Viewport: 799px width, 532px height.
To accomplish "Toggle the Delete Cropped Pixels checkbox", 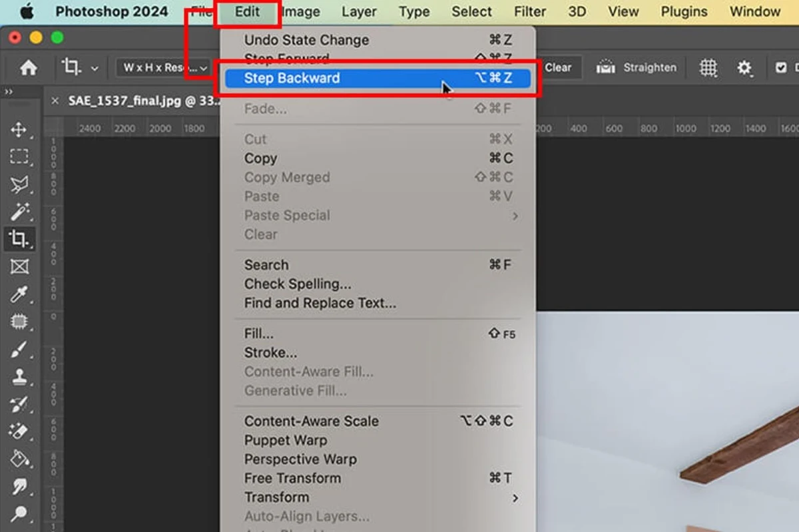I will 781,67.
